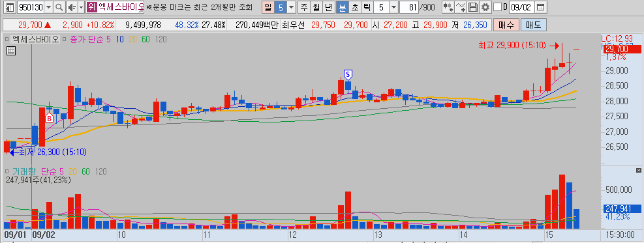Click the +10.82% change rate
This screenshot has height=243, width=644.
click(x=100, y=25)
